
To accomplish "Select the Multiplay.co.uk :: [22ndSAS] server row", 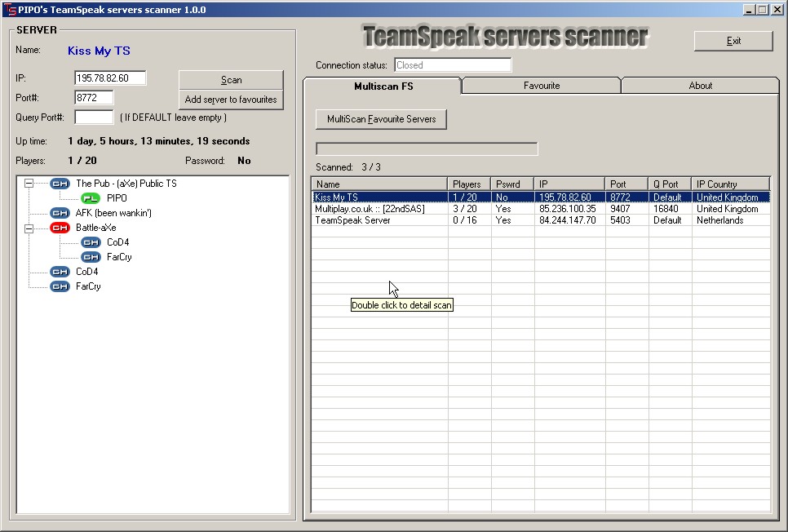I will [542, 209].
